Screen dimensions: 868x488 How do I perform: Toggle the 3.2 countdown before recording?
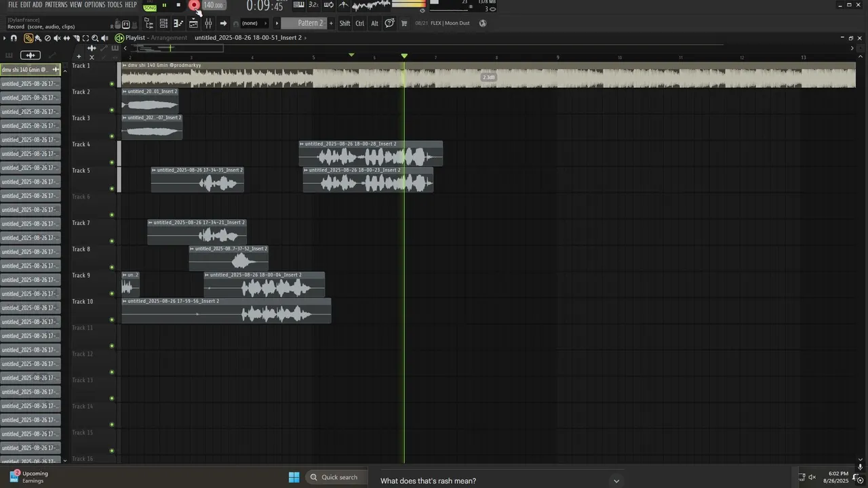tap(313, 5)
